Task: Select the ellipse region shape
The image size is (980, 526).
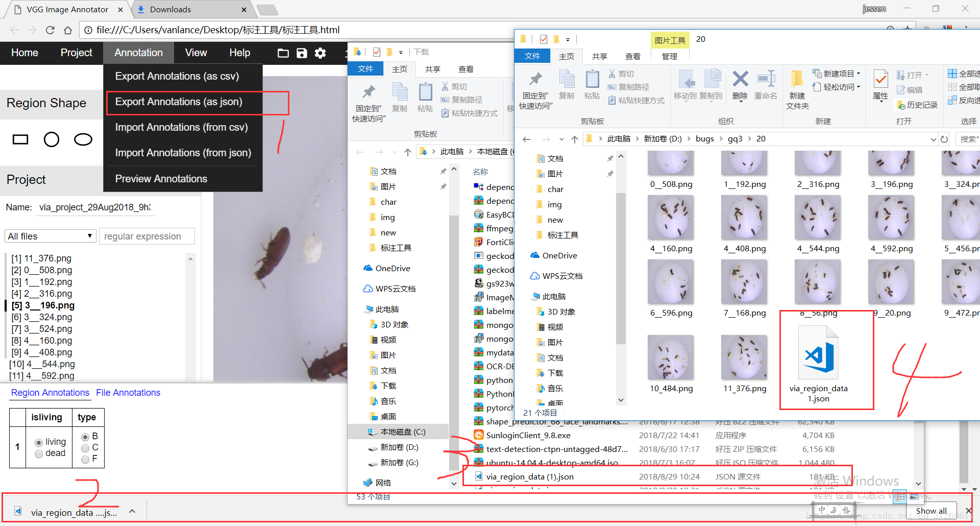Action: pos(83,139)
